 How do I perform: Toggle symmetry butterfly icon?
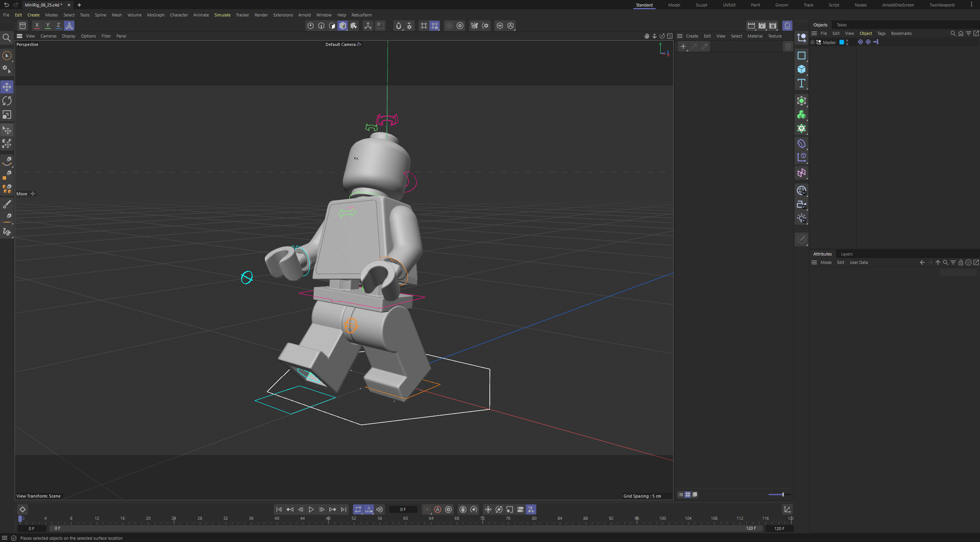(x=474, y=26)
